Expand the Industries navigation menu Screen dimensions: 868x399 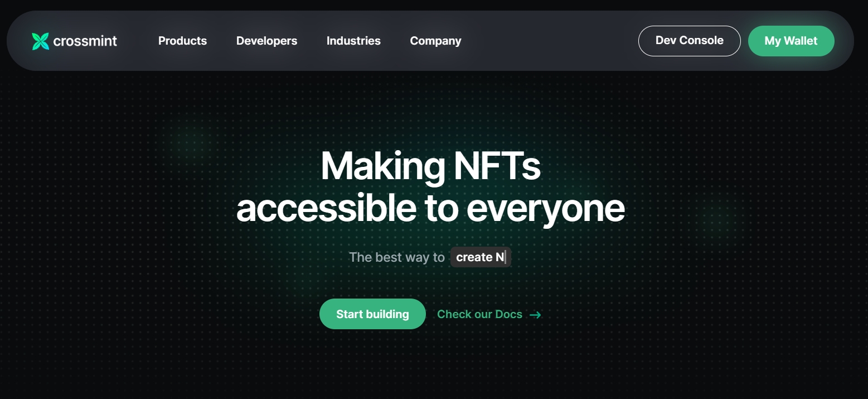pos(353,41)
